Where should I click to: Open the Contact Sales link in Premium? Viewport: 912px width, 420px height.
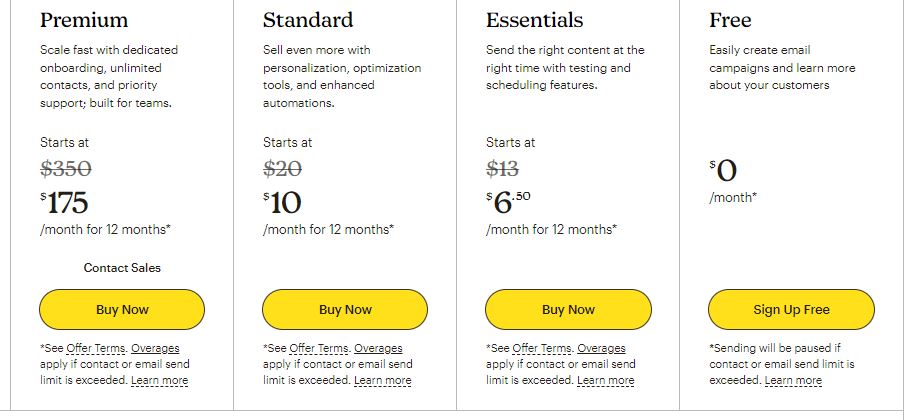coord(122,268)
